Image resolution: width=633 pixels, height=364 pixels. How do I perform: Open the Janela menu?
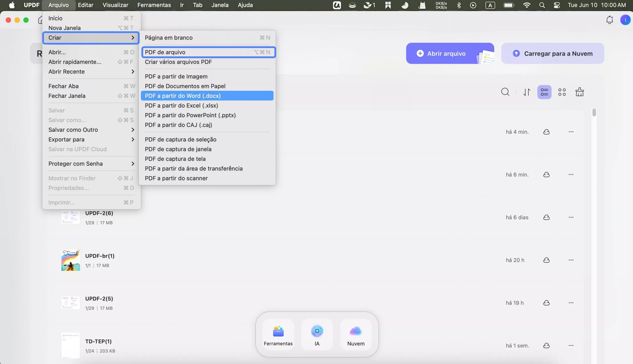220,5
